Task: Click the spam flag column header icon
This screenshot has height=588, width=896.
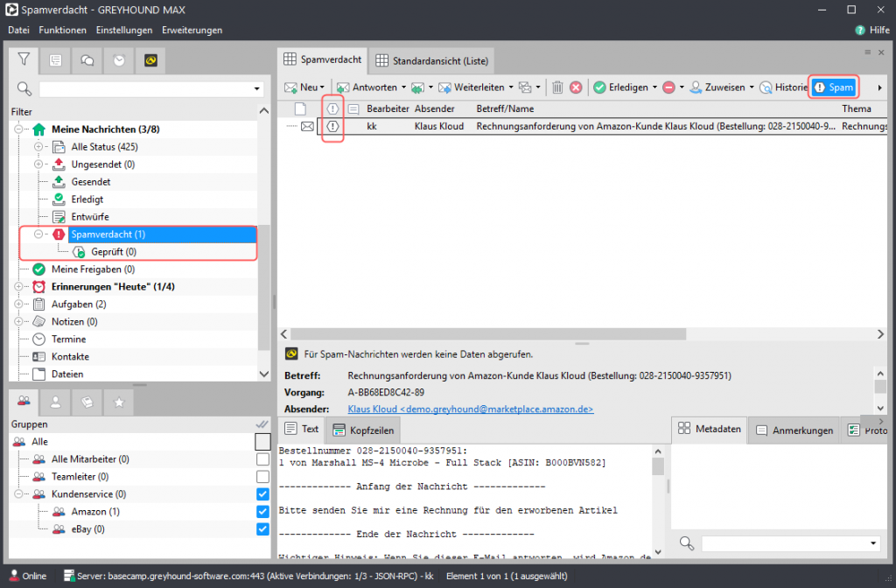Action: (x=332, y=108)
